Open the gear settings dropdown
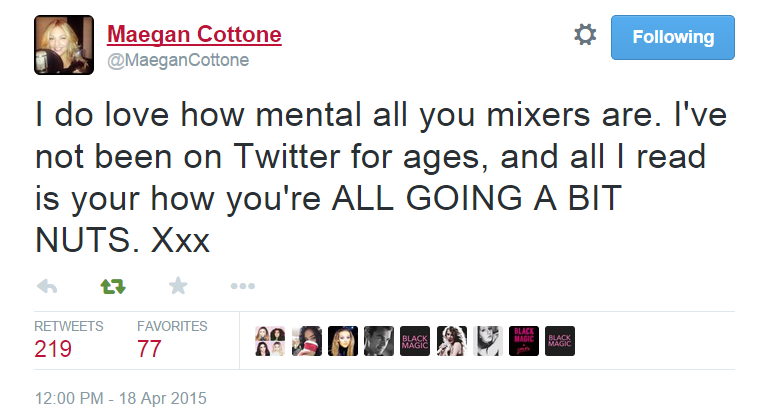 [x=584, y=36]
